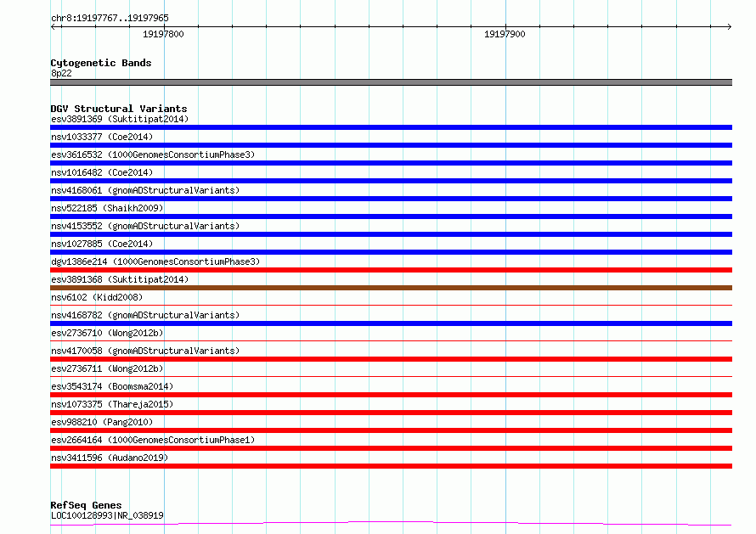
Task: Click the red bar under esv3543174
Action: pos(391,395)
